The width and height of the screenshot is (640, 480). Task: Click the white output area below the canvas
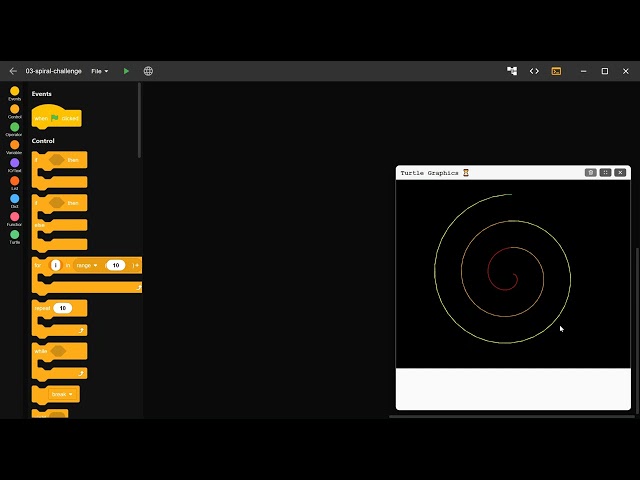513,389
